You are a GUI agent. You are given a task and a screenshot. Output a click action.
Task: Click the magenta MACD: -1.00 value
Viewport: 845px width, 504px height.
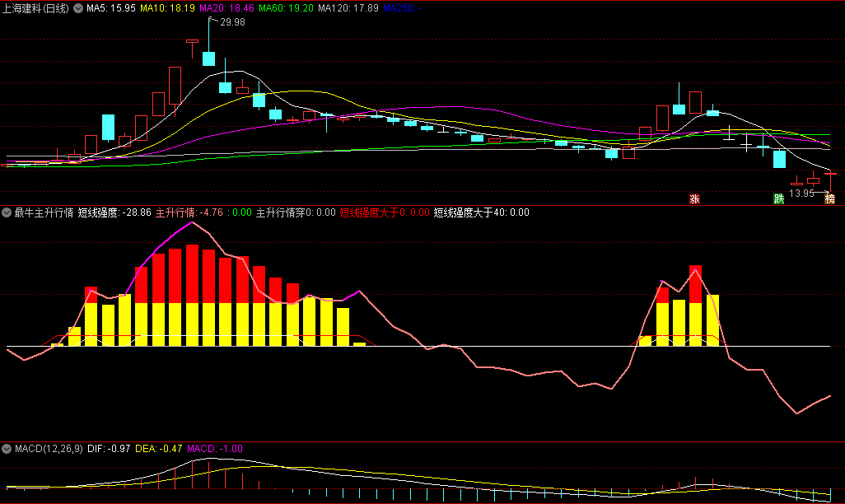[x=215, y=449]
